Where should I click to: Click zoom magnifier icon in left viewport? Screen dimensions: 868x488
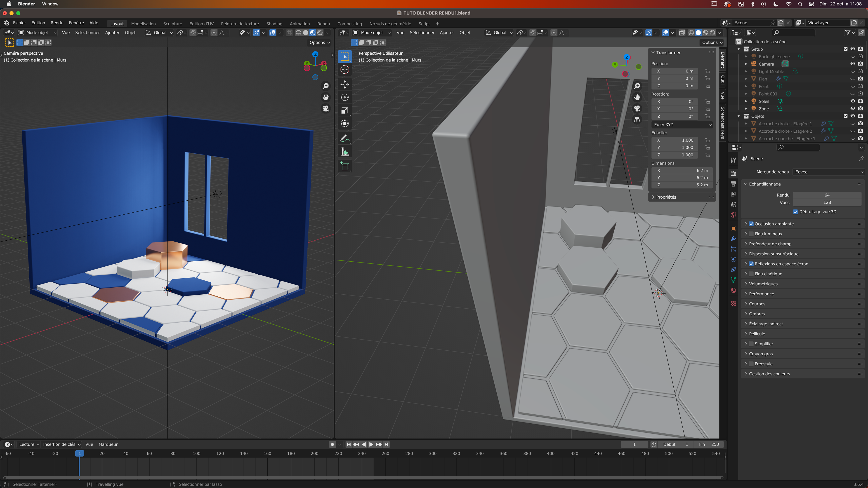pos(325,86)
